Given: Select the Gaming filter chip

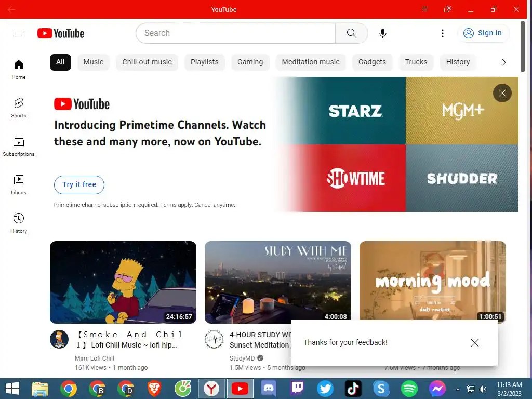Looking at the screenshot, I should coord(250,62).
